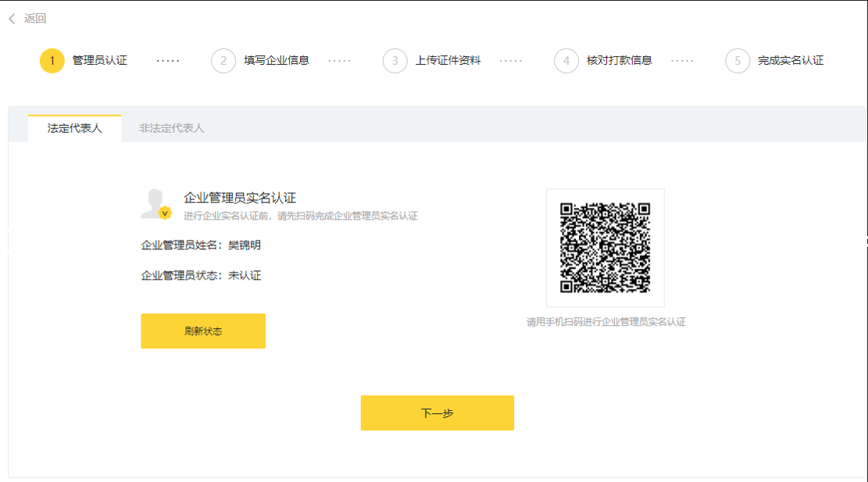
Task: Click the step 1 "管理员认证" circle
Action: 52,60
